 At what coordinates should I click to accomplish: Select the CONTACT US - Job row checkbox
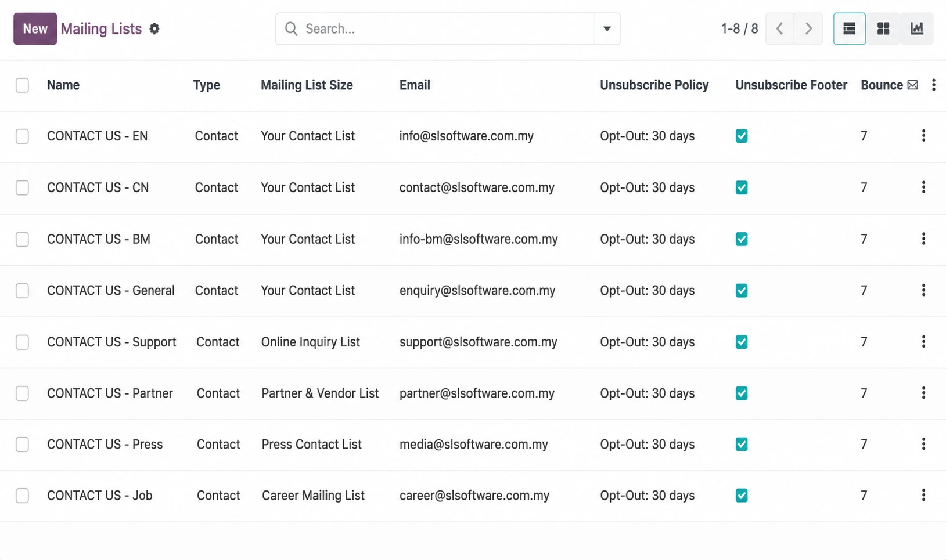(22, 495)
